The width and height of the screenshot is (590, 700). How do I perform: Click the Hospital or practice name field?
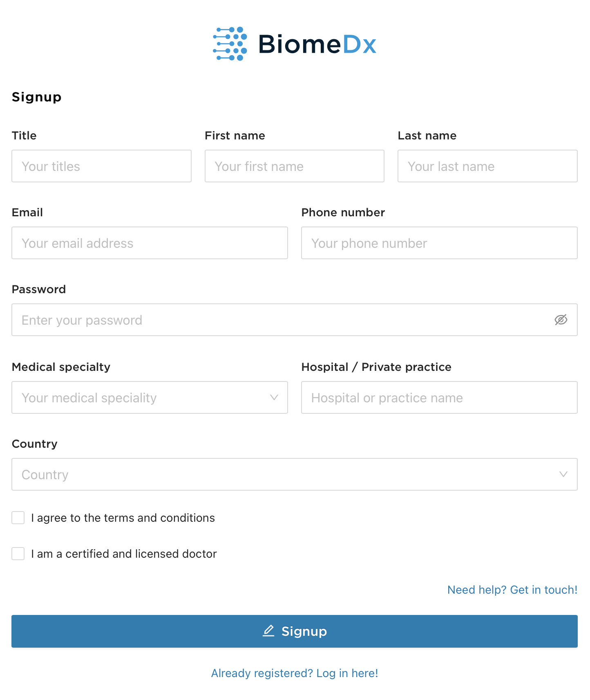click(x=439, y=397)
